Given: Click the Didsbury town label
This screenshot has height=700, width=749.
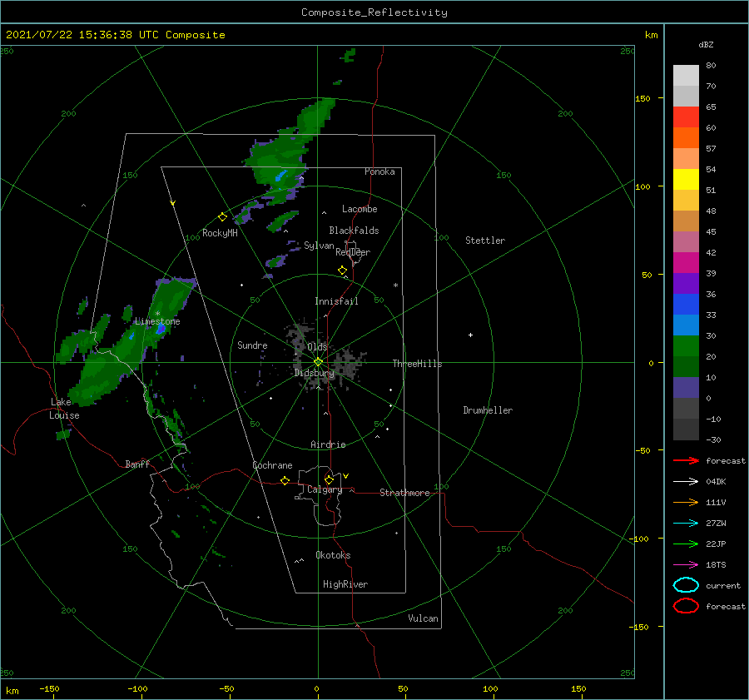Looking at the screenshot, I should [x=315, y=373].
